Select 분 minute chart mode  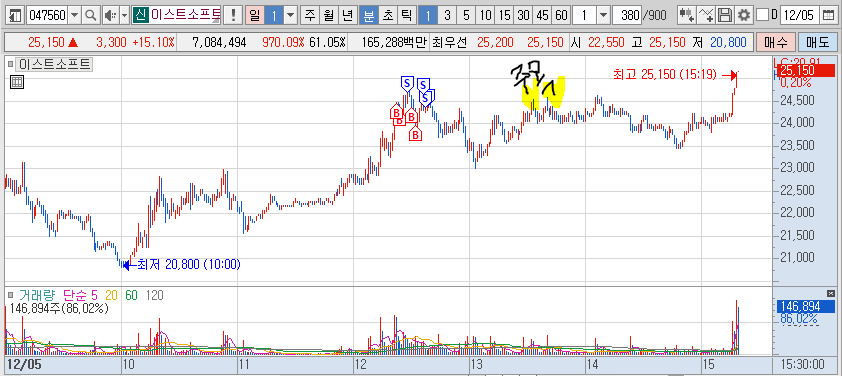tap(368, 15)
